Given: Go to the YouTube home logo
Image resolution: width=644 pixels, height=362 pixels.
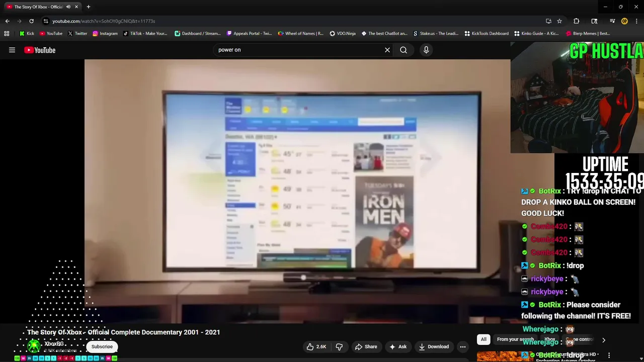Looking at the screenshot, I should (40, 50).
